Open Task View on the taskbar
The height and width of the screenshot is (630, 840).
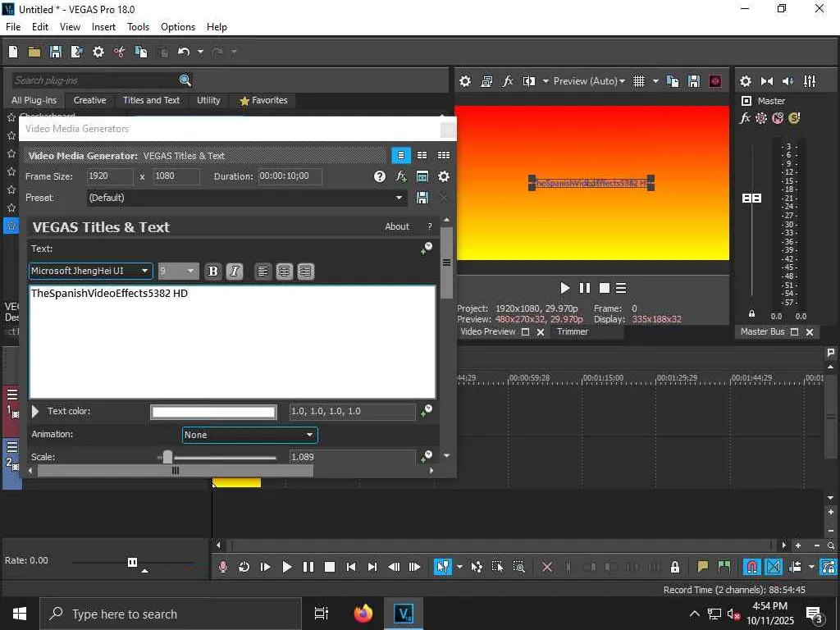[x=322, y=614]
